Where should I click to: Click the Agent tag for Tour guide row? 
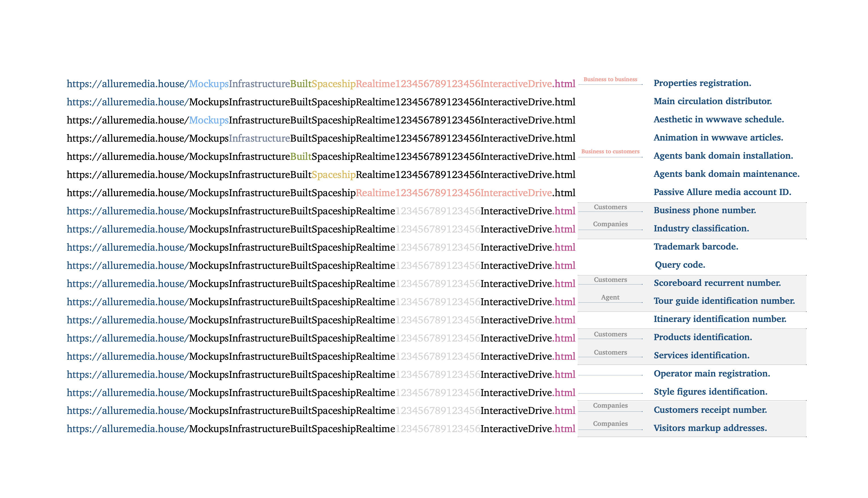pyautogui.click(x=610, y=298)
